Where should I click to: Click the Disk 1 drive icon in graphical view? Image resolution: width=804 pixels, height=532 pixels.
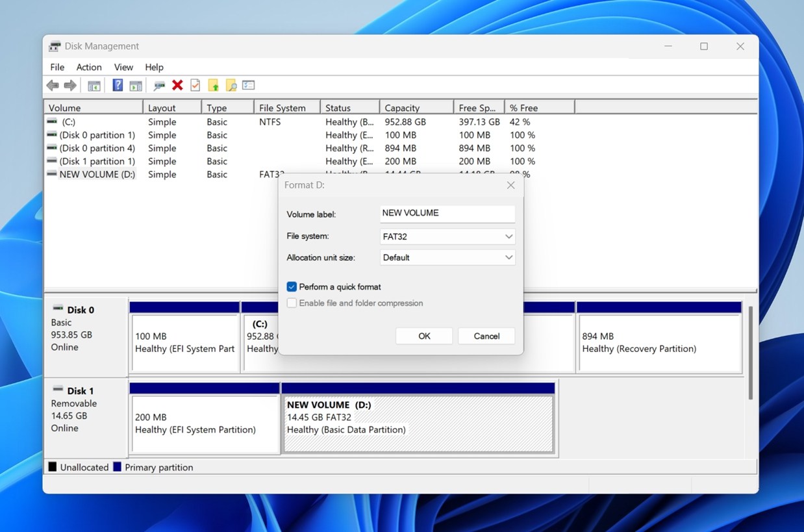point(58,390)
